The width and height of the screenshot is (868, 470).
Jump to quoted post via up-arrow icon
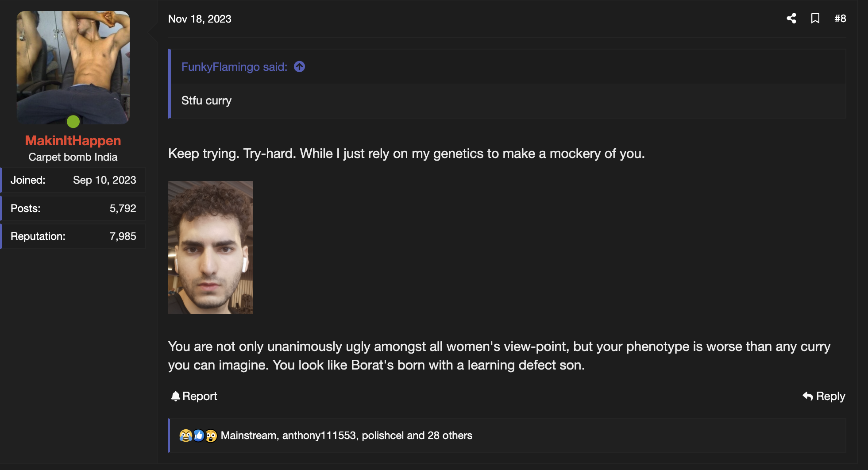click(x=300, y=67)
